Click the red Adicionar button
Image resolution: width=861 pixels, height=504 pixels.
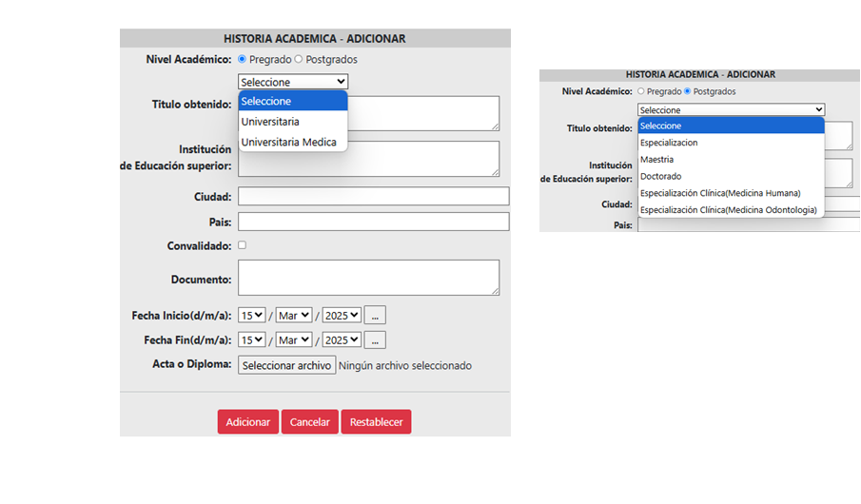[248, 422]
